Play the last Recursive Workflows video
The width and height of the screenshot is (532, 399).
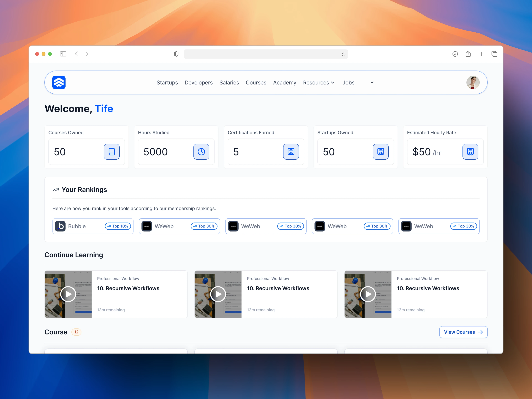point(368,294)
